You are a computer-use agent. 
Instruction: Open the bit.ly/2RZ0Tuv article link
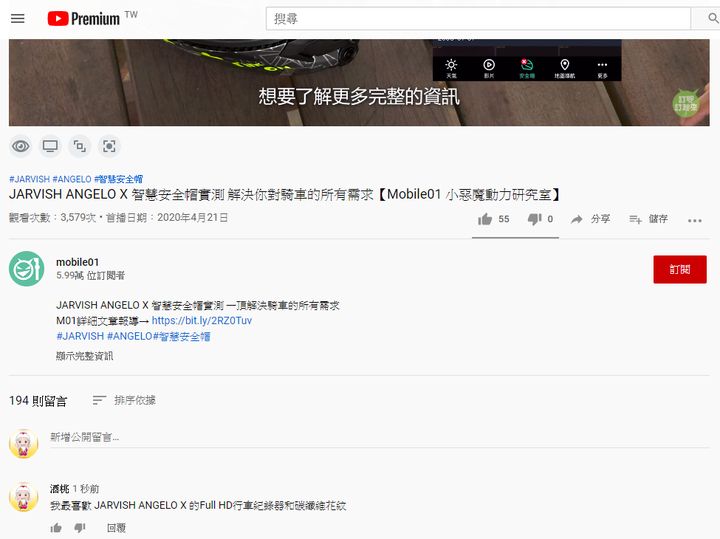(x=202, y=320)
